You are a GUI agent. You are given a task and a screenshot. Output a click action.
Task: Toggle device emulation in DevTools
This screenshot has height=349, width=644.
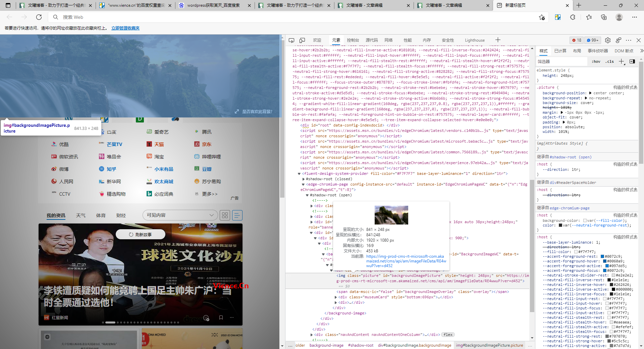pos(302,40)
